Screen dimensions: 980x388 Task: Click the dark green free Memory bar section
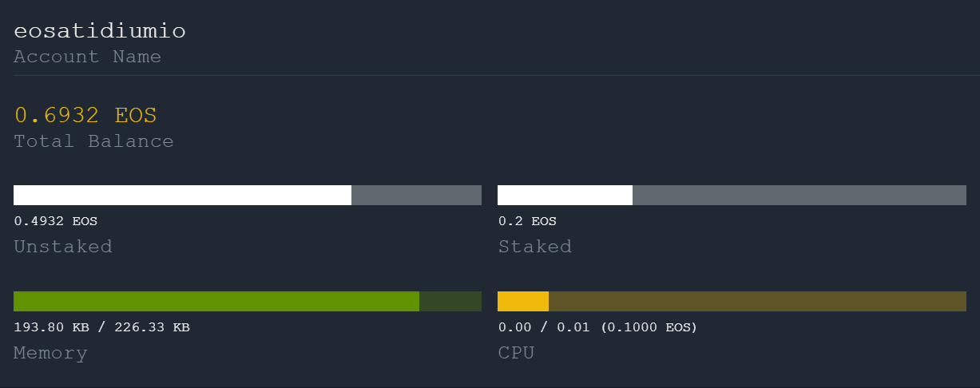450,301
